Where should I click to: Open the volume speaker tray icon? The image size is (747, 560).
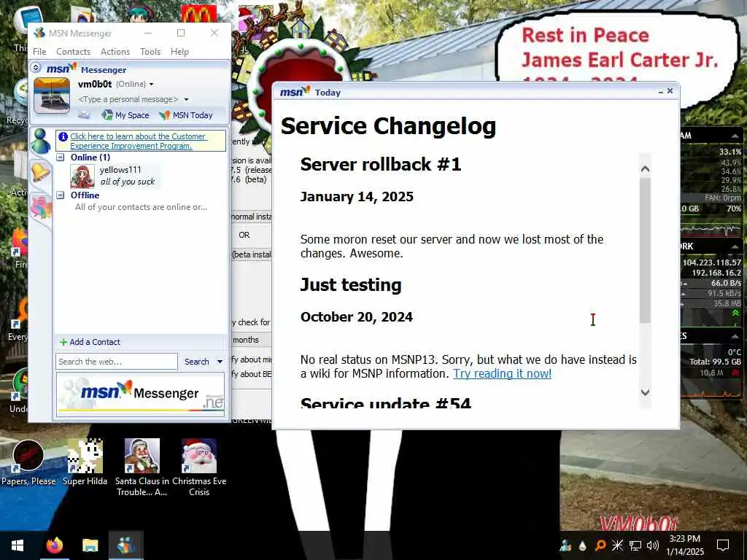[653, 545]
